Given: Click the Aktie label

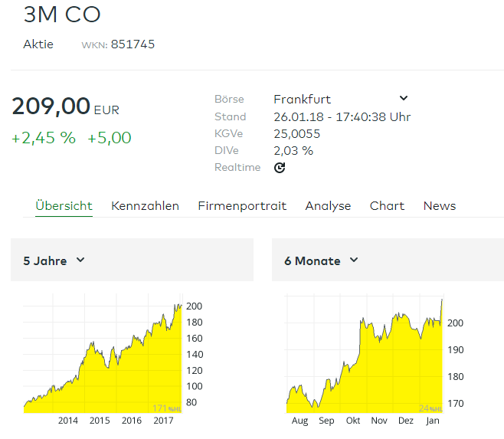Looking at the screenshot, I should click(38, 44).
